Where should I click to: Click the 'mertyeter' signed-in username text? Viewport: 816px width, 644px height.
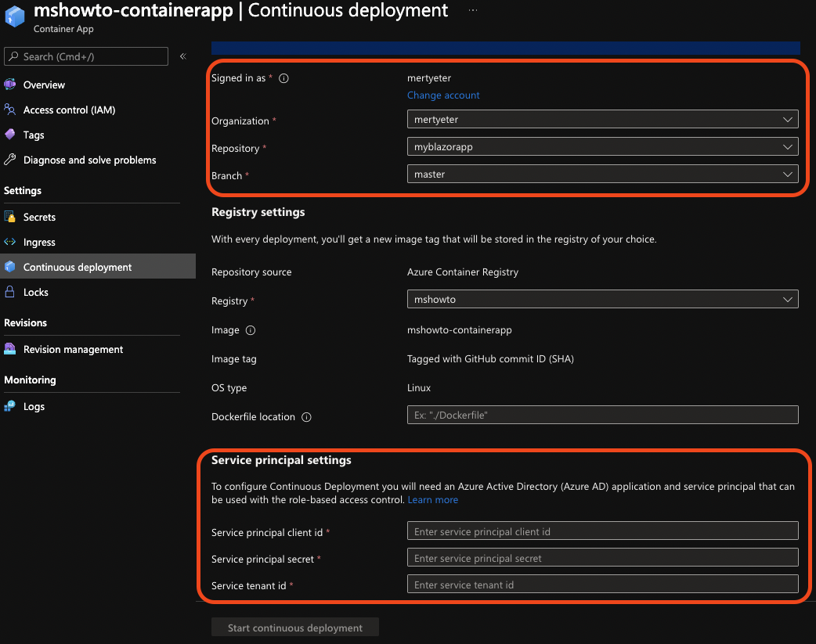click(429, 78)
